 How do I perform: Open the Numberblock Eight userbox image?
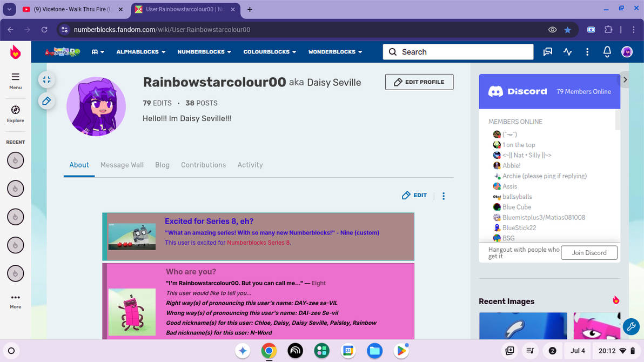click(x=132, y=312)
